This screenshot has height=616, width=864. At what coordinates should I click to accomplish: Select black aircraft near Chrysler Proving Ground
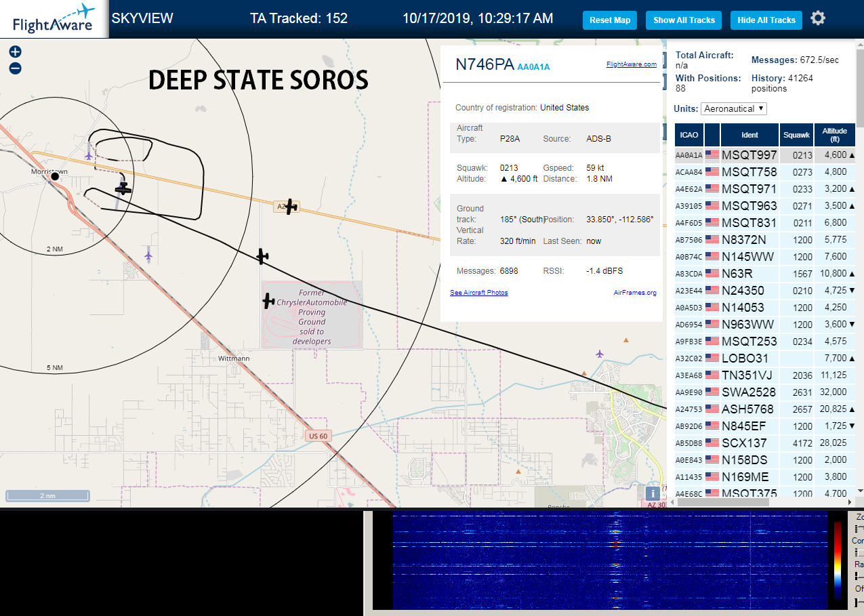point(269,300)
